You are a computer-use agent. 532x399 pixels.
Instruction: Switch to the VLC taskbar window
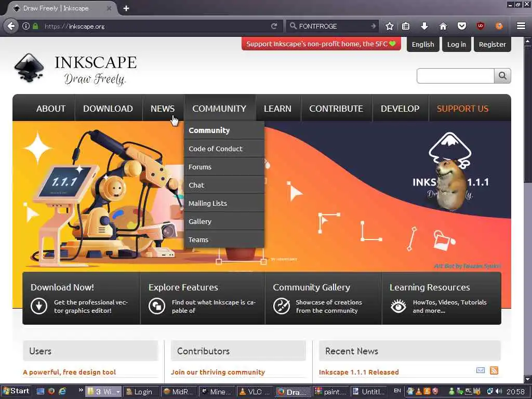click(x=255, y=392)
